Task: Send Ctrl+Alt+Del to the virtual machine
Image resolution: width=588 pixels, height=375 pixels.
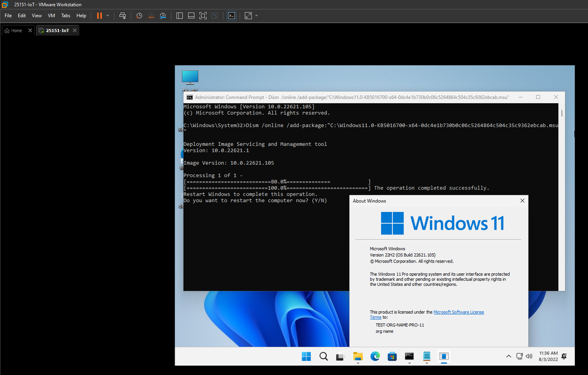Action: 123,15
